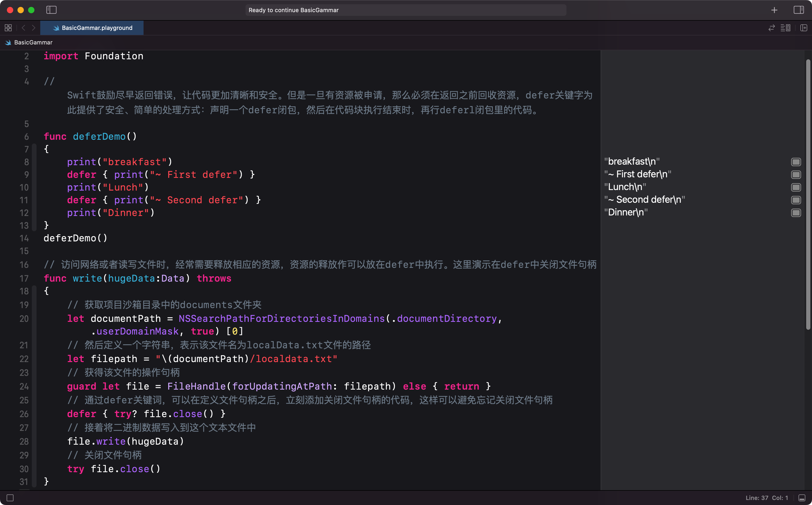This screenshot has width=812, height=505.
Task: Click the 'throws' keyword on line 17
Action: pos(214,278)
